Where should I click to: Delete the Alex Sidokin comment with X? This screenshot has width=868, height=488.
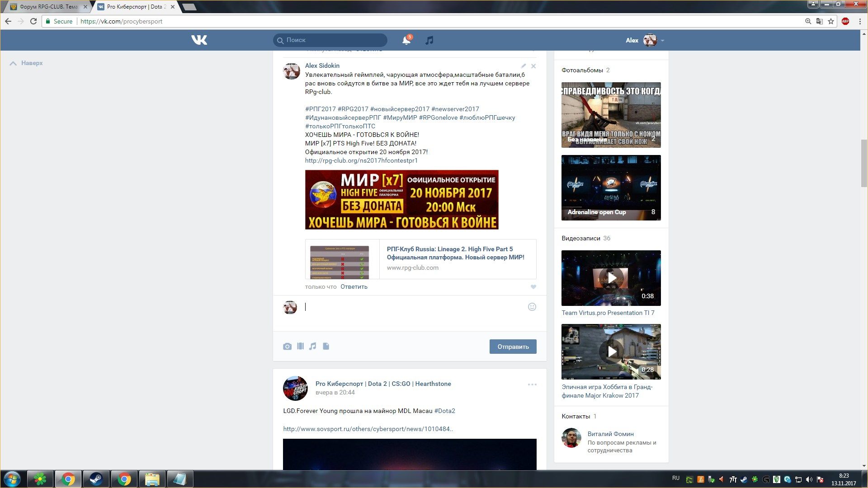pos(533,66)
